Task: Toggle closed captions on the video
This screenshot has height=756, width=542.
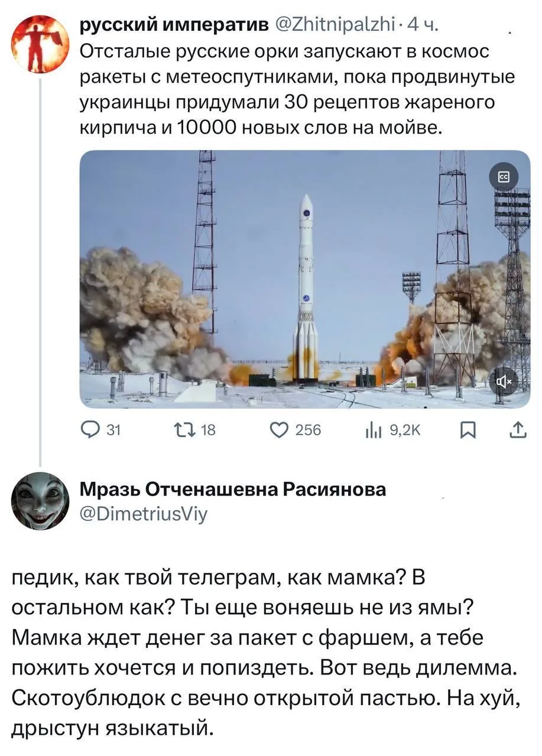Action: pyautogui.click(x=505, y=177)
